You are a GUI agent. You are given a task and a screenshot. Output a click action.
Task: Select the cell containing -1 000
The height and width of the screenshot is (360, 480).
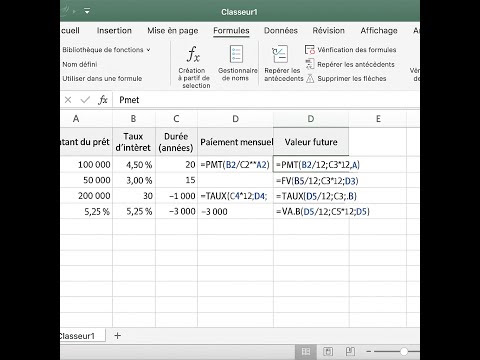[x=176, y=196]
